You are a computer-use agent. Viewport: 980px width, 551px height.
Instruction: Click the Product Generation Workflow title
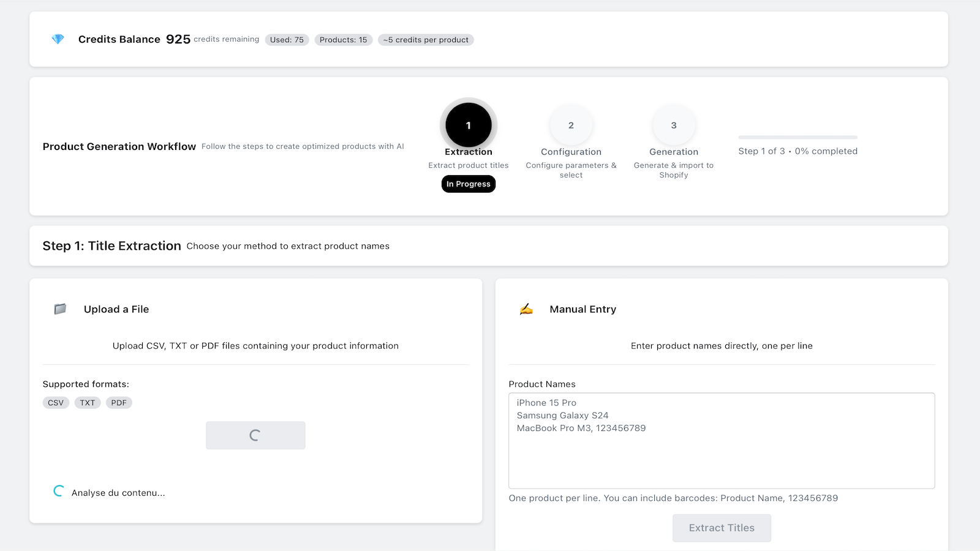(x=119, y=146)
